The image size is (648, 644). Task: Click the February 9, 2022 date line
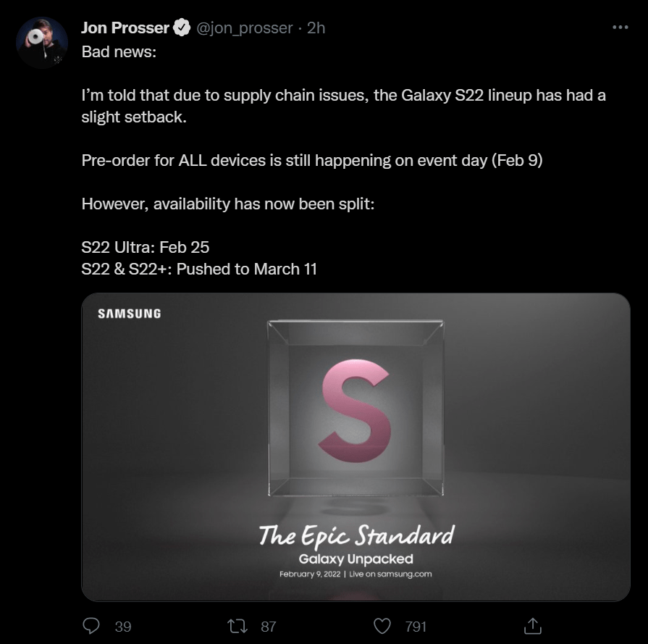(355, 574)
